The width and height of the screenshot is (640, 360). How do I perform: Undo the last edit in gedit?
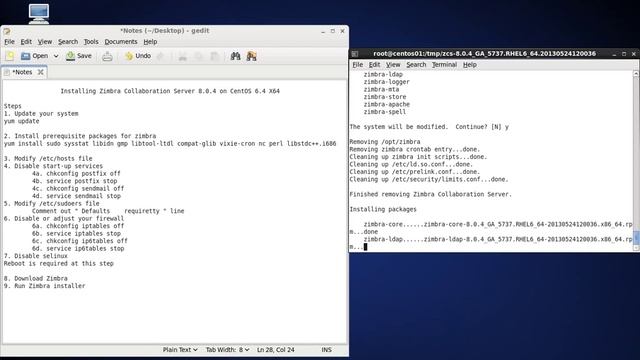click(x=138, y=56)
